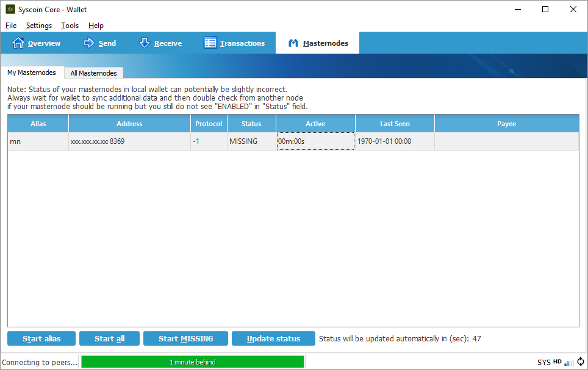Open the Help menu
The image size is (588, 370).
[96, 26]
